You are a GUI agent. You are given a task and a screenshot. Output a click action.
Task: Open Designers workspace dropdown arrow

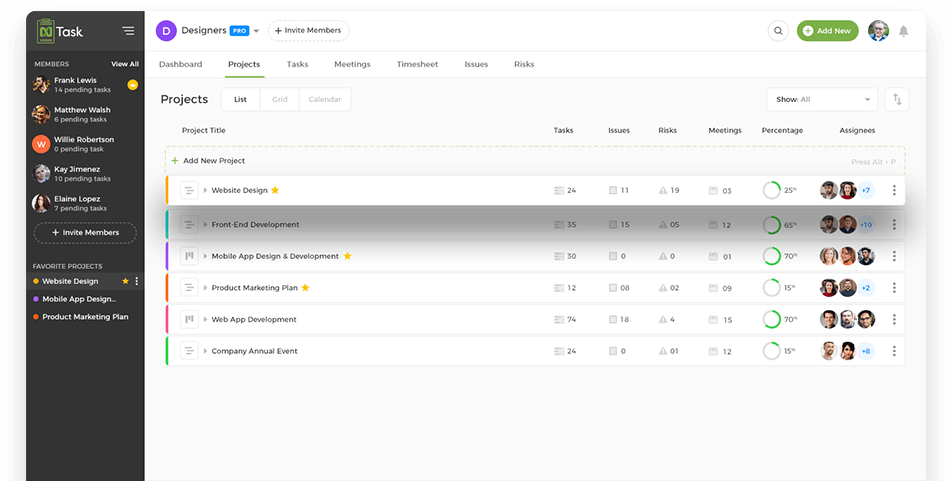click(256, 31)
